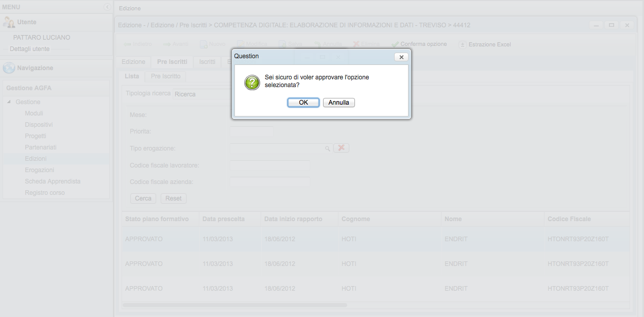
Task: Select the Pre Iscritto sub-tab
Action: (x=165, y=76)
